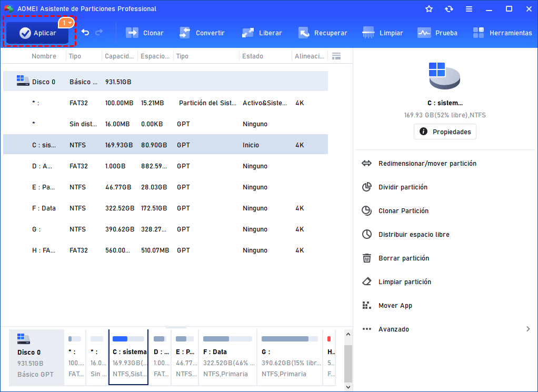Viewport: 538px width, 392px height.
Task: Open the column settings icon in table header
Action: pyautogui.click(x=337, y=56)
